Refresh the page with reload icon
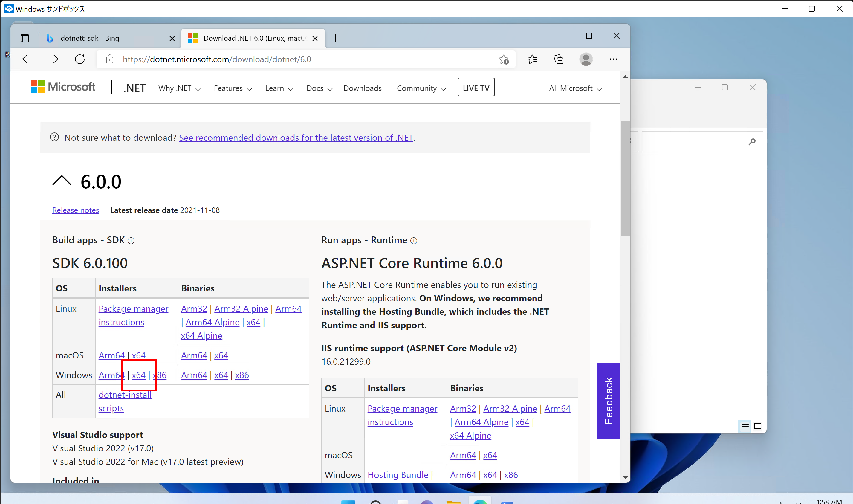 click(80, 59)
